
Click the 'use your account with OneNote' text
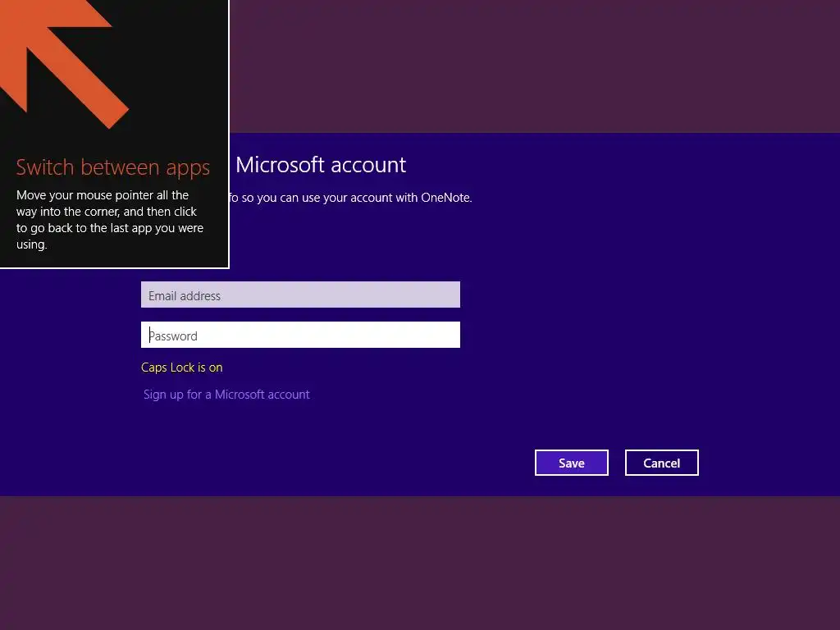[x=386, y=198]
